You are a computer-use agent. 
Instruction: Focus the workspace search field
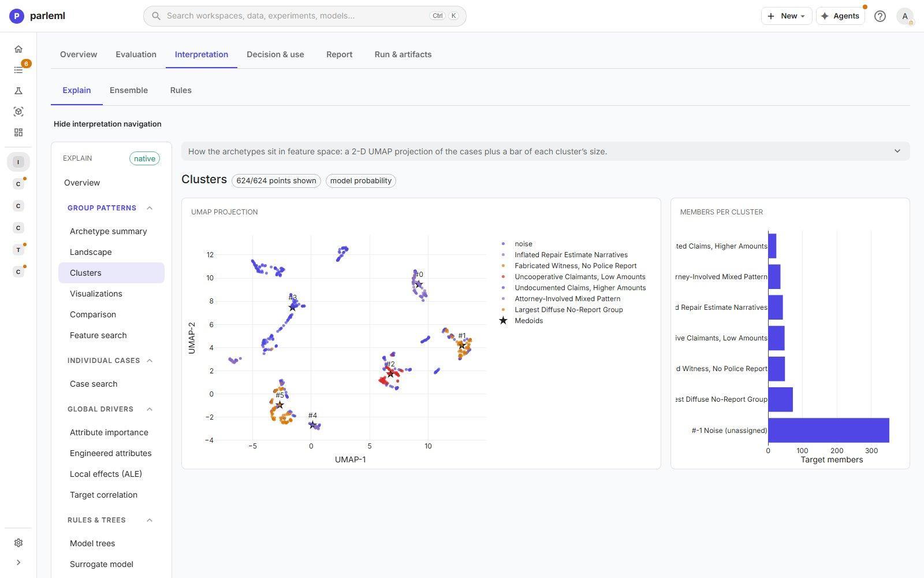(x=305, y=16)
